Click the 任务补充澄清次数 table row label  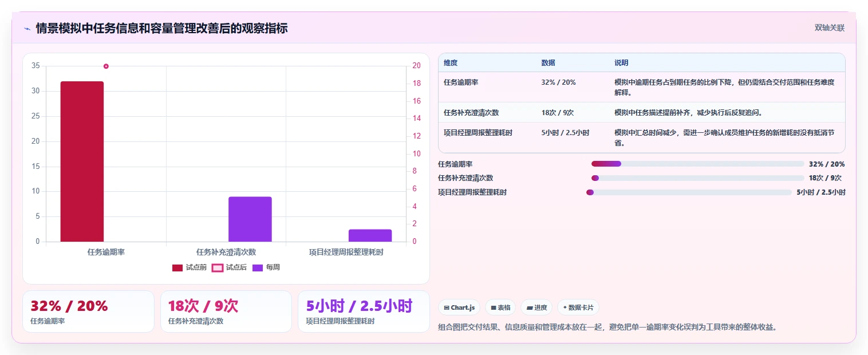[x=471, y=112]
